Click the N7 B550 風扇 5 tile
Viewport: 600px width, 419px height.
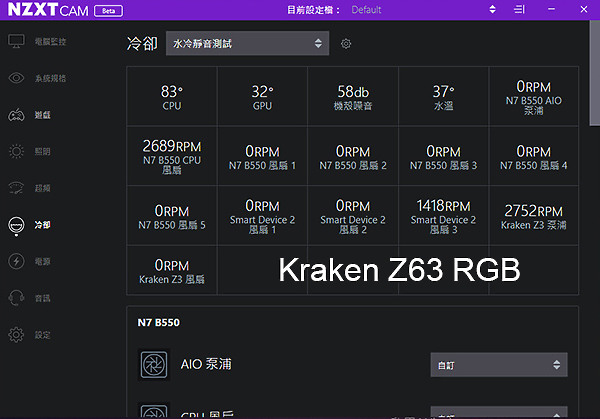[172, 215]
